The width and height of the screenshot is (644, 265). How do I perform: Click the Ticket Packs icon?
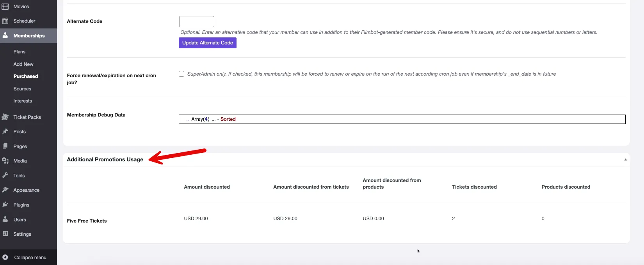click(5, 117)
